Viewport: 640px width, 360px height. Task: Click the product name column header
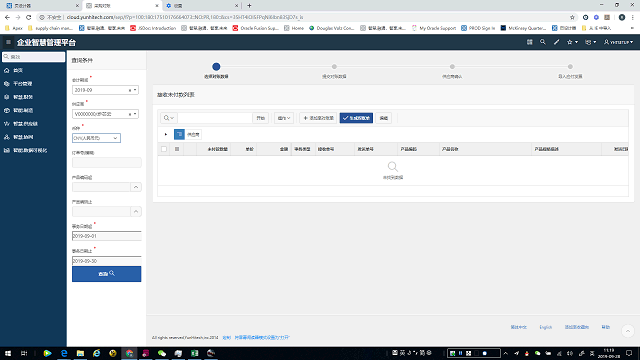[x=450, y=149]
